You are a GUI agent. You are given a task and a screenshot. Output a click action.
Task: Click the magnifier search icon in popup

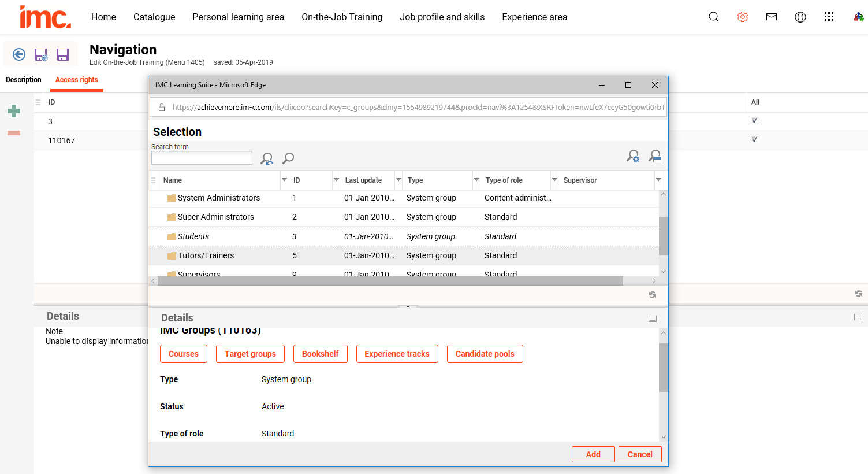pos(288,158)
